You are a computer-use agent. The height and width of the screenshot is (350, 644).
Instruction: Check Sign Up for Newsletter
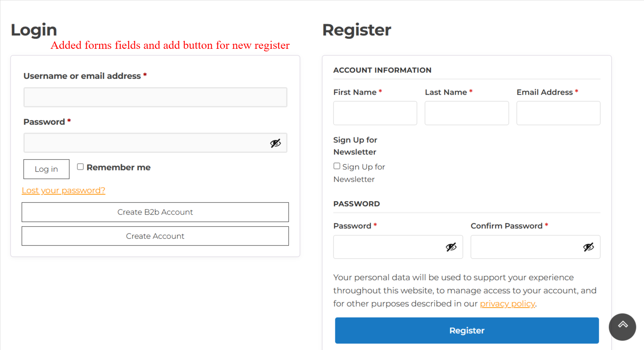pyautogui.click(x=336, y=166)
